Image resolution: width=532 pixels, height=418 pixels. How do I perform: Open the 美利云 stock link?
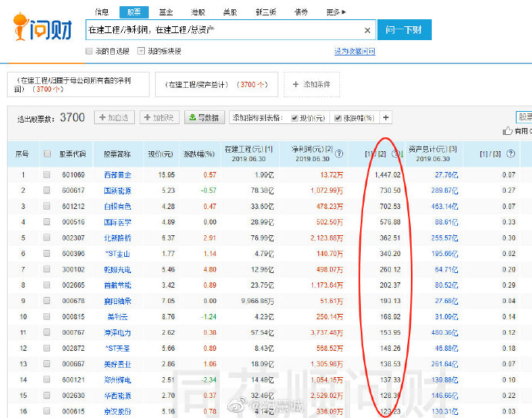117,316
